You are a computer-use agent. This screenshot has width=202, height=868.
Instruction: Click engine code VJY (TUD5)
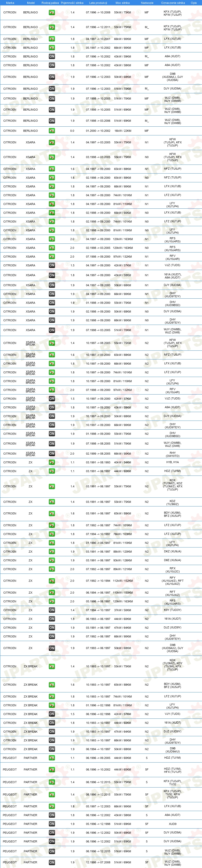click(x=173, y=714)
